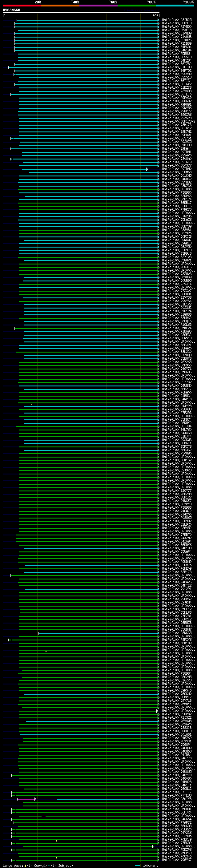Select hit UniRef100_Q5KAZ6

[177, 220]
